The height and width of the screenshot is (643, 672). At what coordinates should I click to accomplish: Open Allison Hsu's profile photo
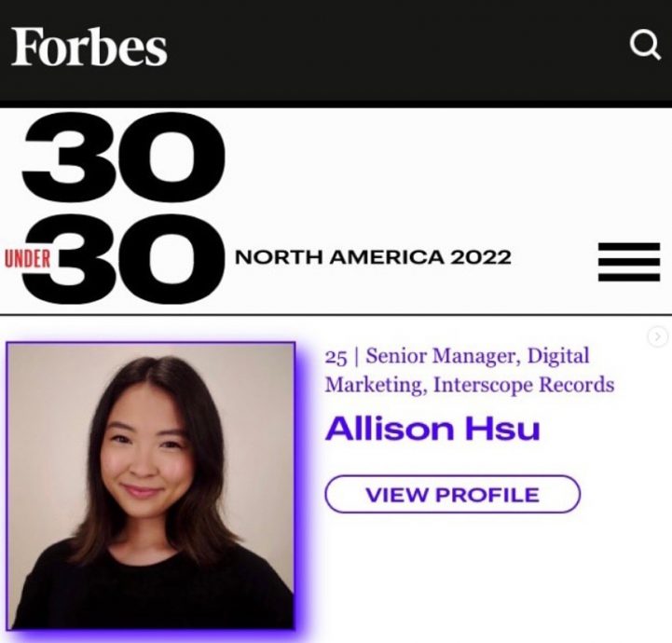[x=151, y=486]
